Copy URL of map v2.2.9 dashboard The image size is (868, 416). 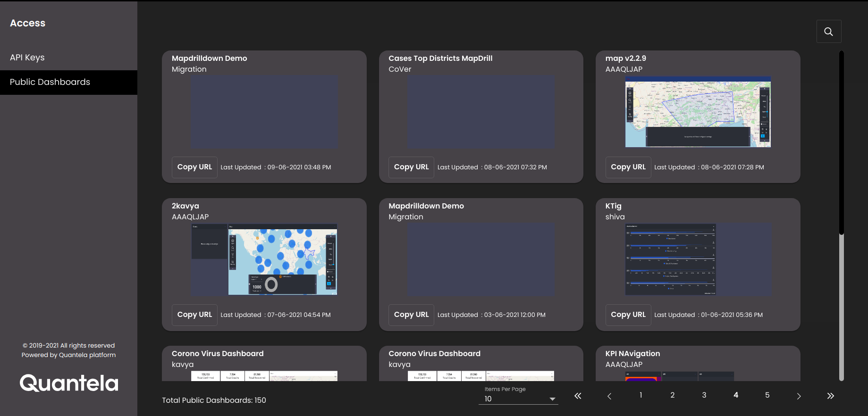pyautogui.click(x=628, y=167)
